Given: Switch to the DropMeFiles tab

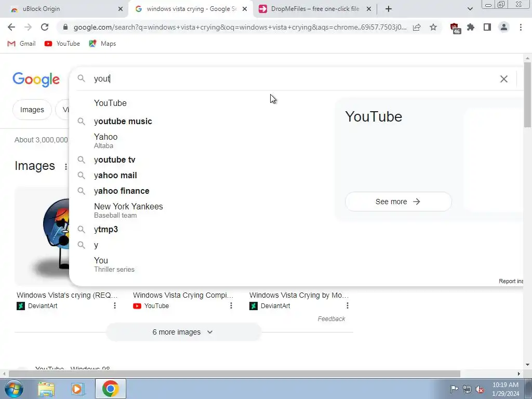Looking at the screenshot, I should [314, 9].
